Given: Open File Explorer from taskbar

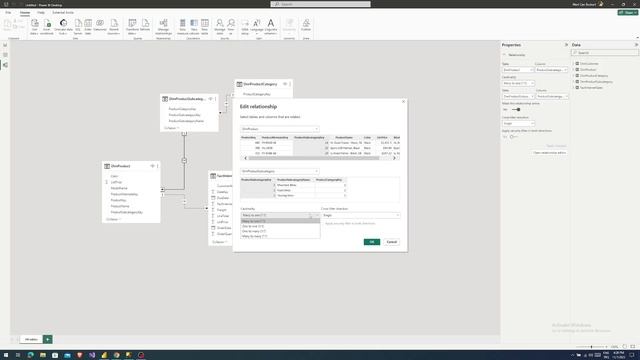Looking at the screenshot, I should coord(42,355).
